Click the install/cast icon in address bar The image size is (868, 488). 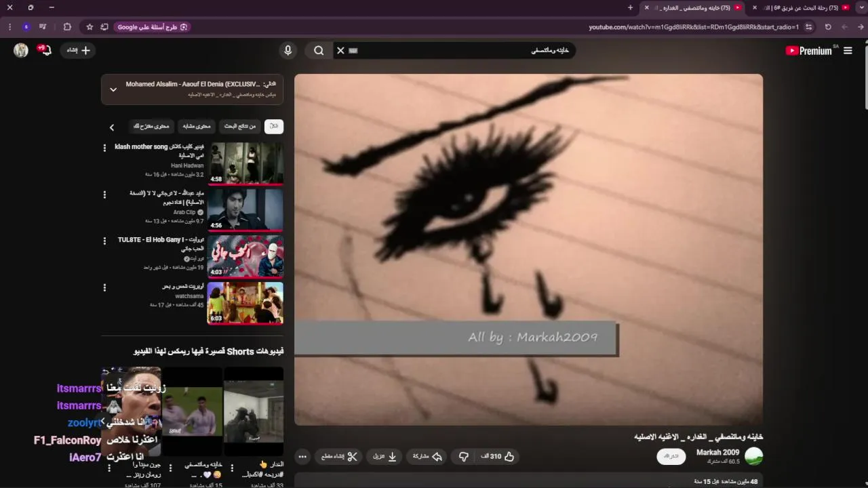click(104, 26)
